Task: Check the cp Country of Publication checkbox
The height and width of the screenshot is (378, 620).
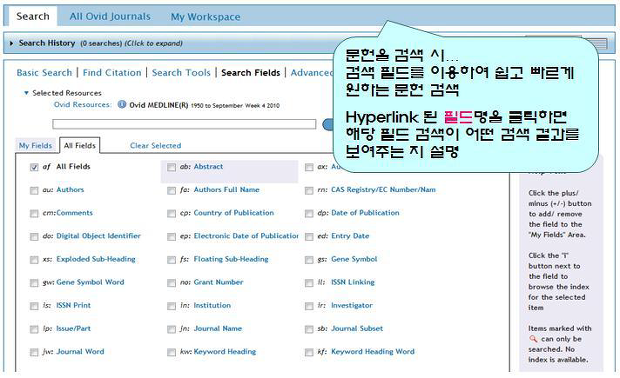Action: (171, 214)
